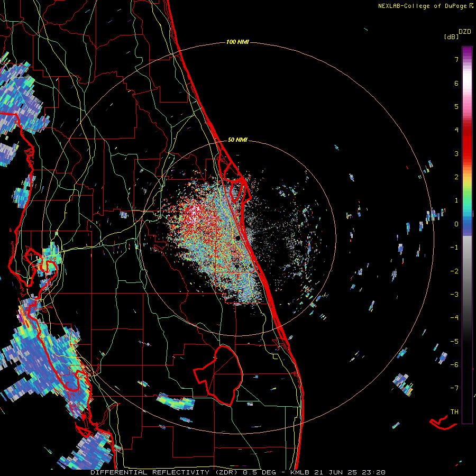Click the color bar value -1 label
476x476 pixels.
pos(454,248)
